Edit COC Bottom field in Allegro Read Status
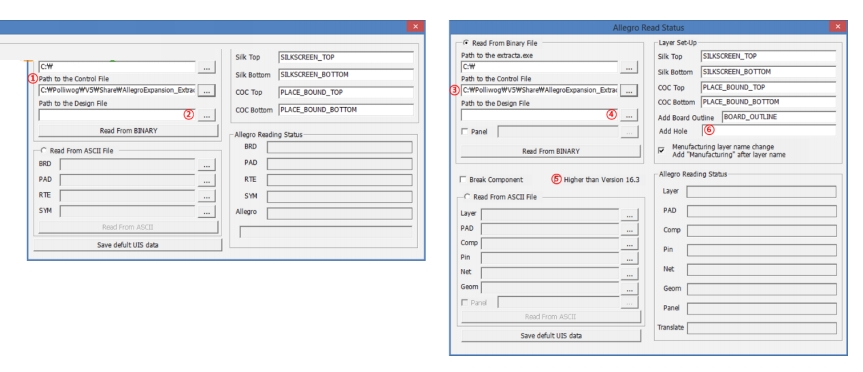863x372 pixels. (x=769, y=102)
